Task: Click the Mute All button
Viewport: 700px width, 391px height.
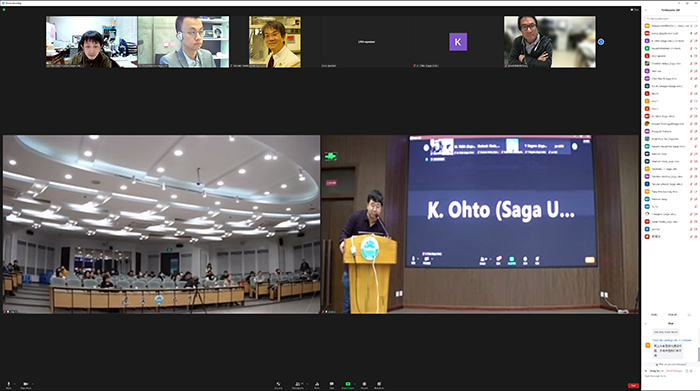Action: tap(673, 315)
